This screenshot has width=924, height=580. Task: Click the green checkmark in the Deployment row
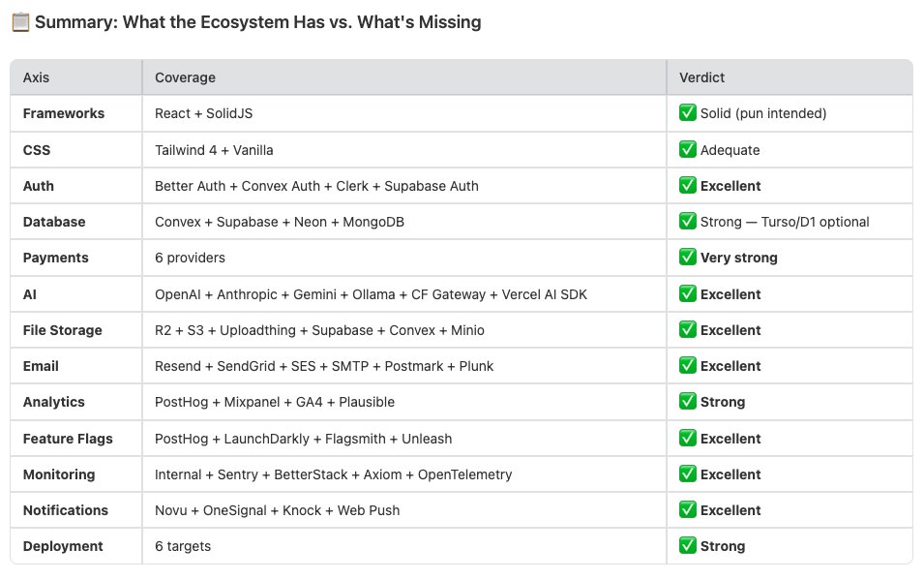(x=688, y=546)
